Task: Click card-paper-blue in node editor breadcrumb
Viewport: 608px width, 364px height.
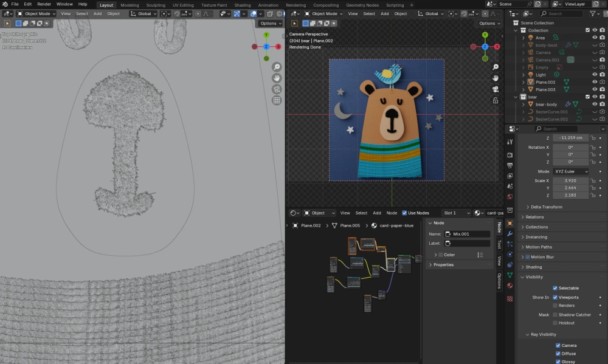Action: pyautogui.click(x=396, y=225)
